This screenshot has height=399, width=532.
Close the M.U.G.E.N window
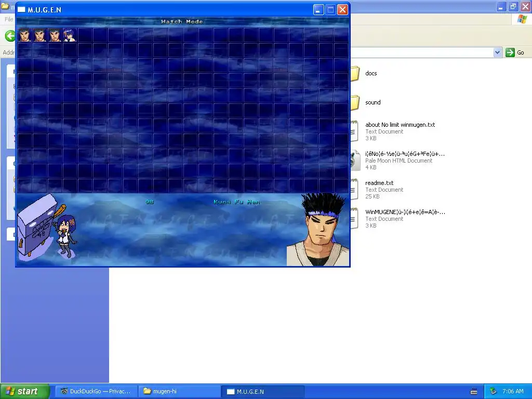[343, 9]
